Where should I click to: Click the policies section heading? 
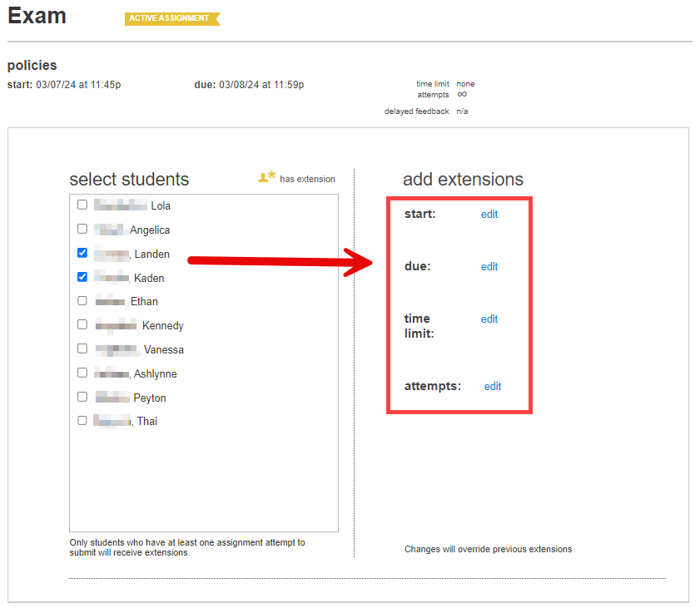[x=32, y=65]
